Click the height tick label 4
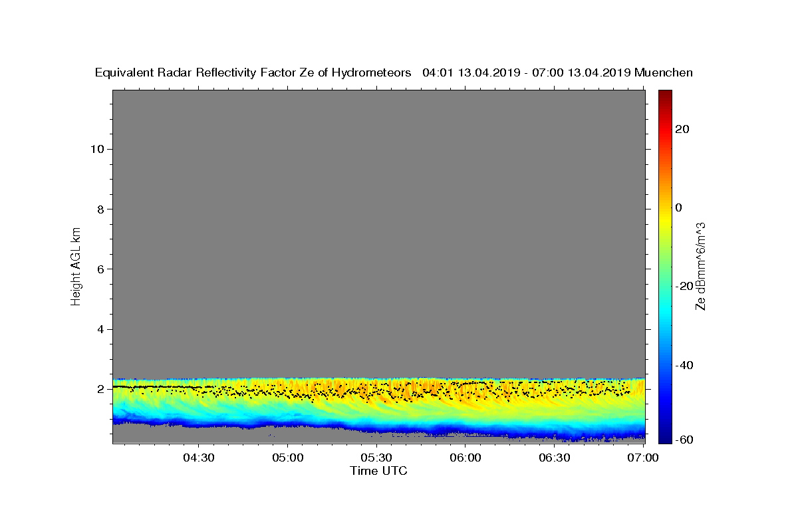798x532 pixels. click(x=99, y=329)
